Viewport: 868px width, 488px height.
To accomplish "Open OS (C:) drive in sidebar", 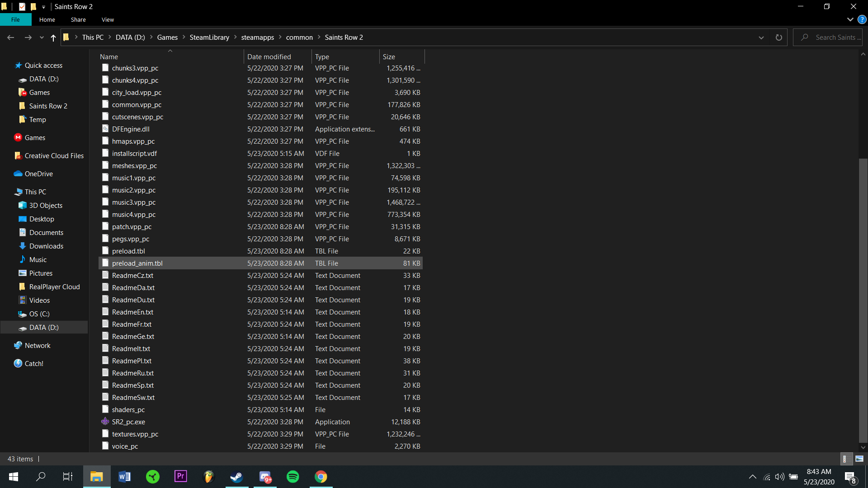I will click(39, 314).
